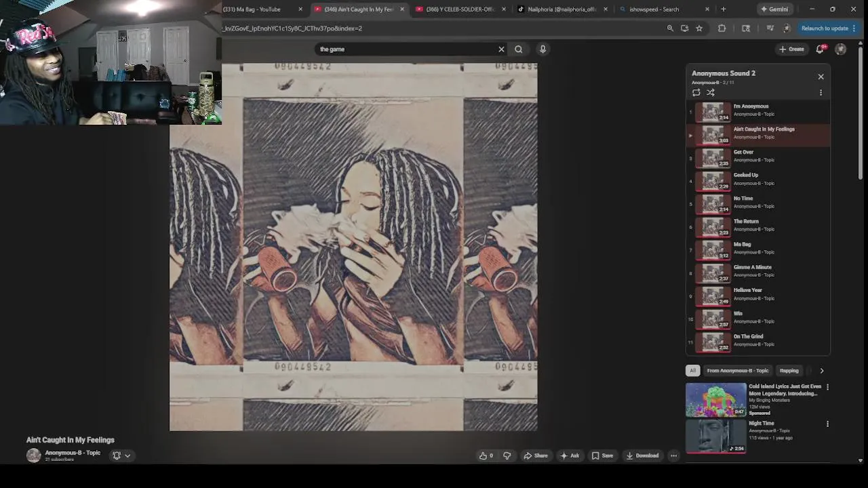Open menu for Night Time video
The image size is (868, 488).
click(x=827, y=424)
